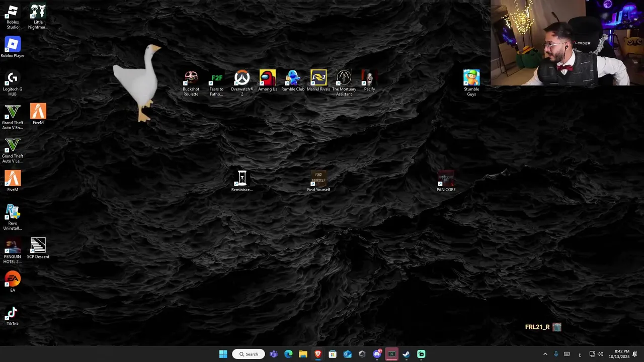Open network settings tray icon
The width and height of the screenshot is (644, 362).
[592, 354]
